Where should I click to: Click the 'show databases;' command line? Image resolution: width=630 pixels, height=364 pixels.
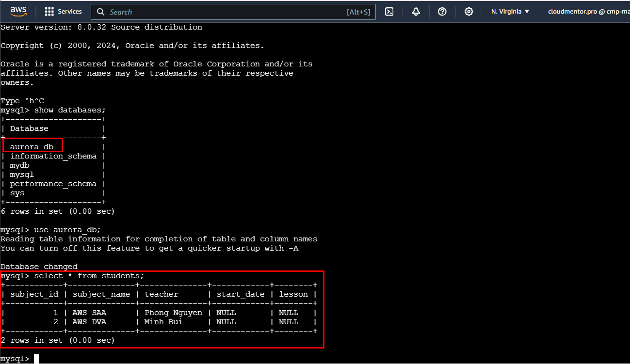tap(69, 110)
